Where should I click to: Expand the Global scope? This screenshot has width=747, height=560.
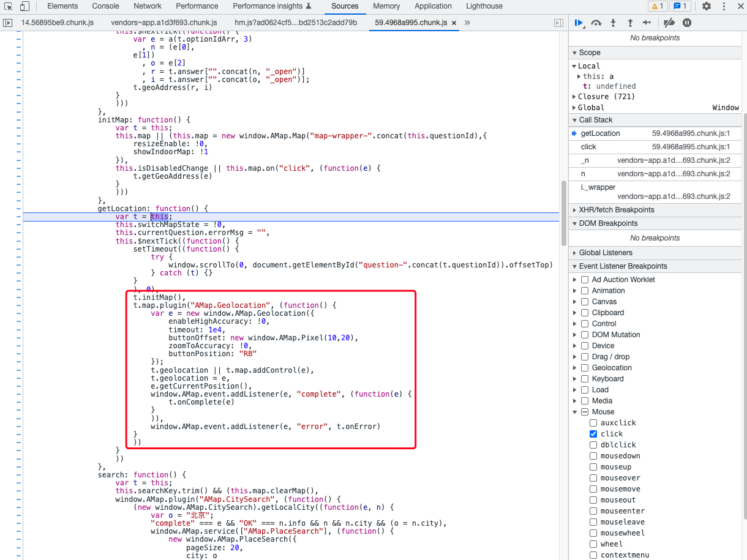click(574, 108)
